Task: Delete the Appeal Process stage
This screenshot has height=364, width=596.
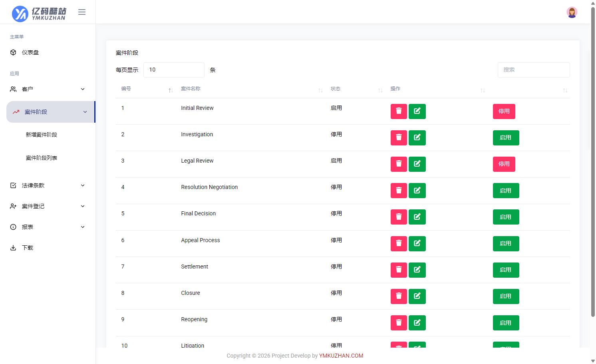Action: pos(399,244)
